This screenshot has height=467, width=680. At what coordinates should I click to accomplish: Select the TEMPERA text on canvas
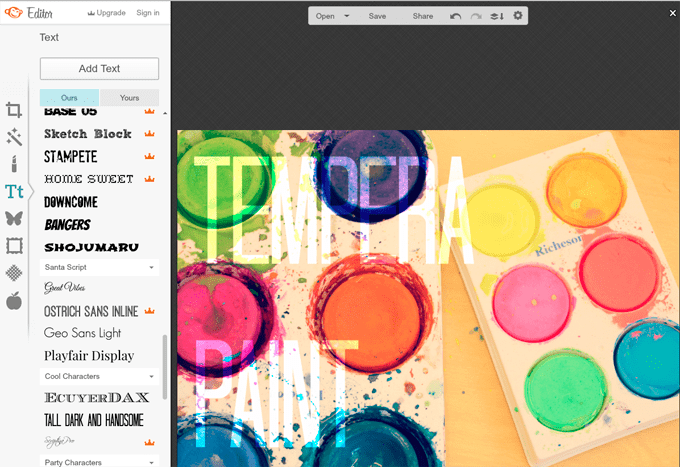[333, 210]
